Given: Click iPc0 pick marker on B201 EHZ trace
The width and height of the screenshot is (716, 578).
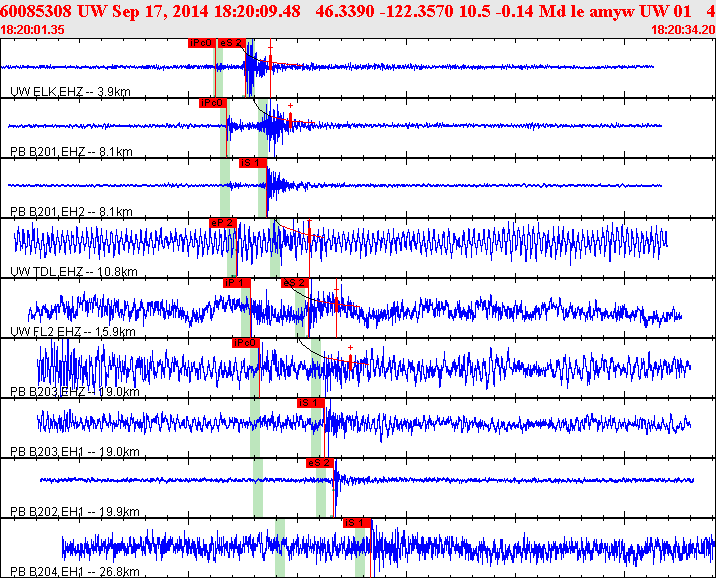Looking at the screenshot, I should pos(212,103).
